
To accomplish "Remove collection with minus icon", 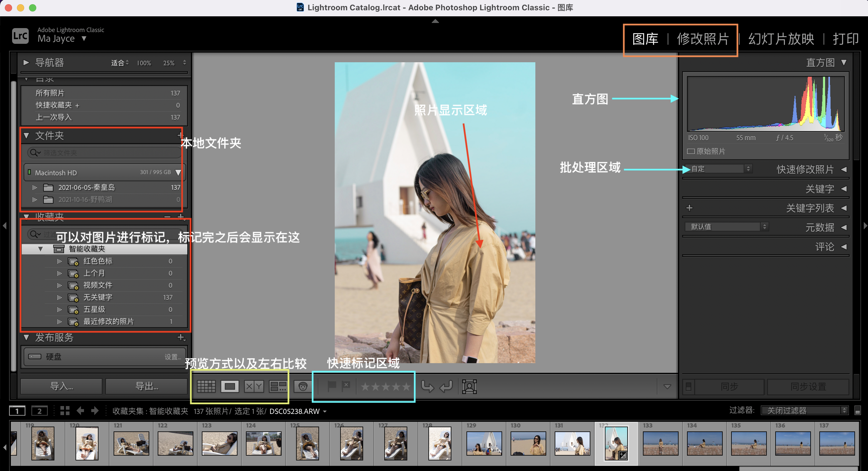I will point(167,217).
